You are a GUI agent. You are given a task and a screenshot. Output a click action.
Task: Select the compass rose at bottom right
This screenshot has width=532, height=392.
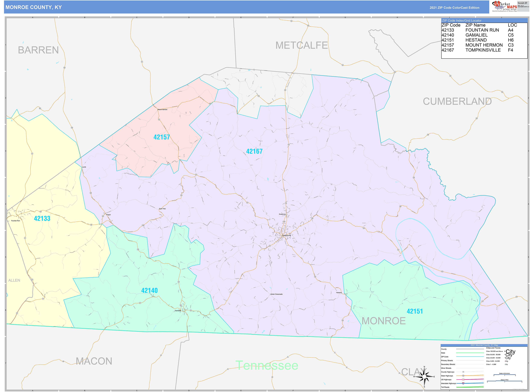425,377
